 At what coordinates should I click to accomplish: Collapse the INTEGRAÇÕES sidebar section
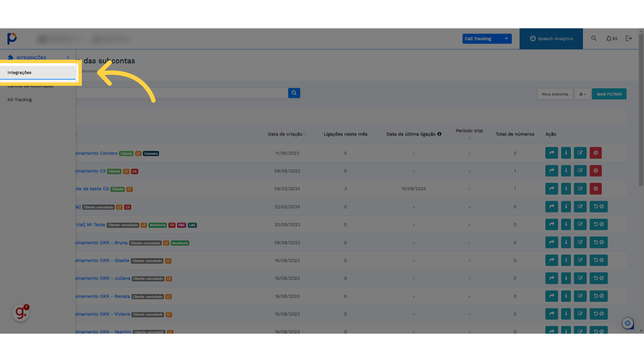(68, 58)
